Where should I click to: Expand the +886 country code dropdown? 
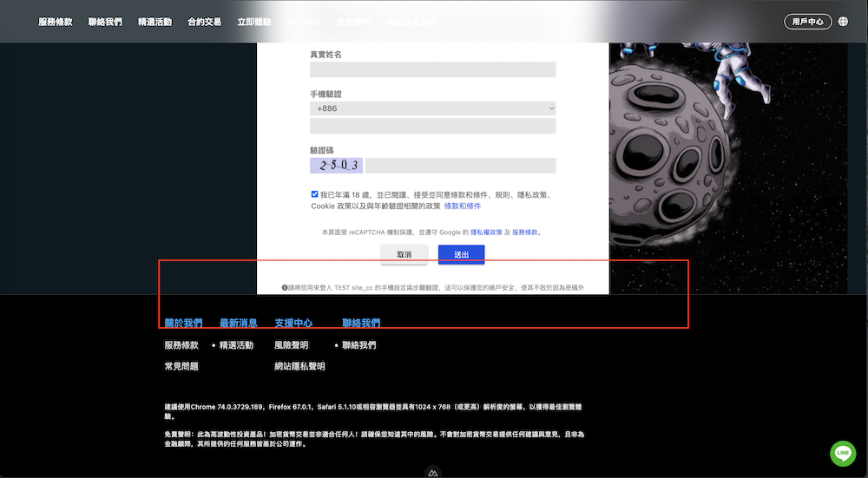tap(432, 108)
